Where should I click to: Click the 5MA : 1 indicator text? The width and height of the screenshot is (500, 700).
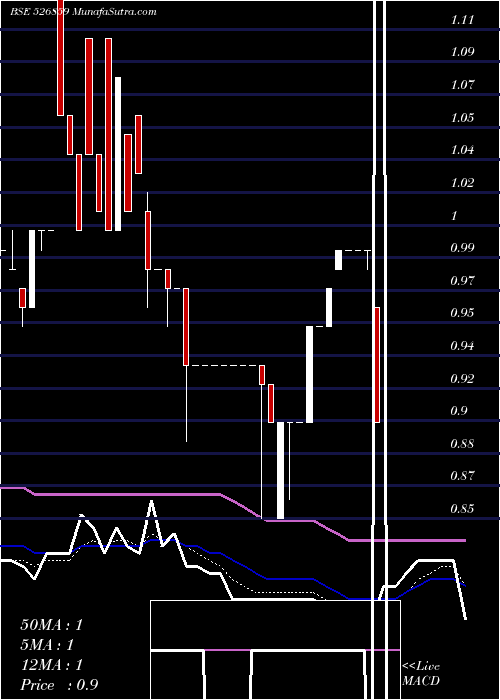click(47, 645)
